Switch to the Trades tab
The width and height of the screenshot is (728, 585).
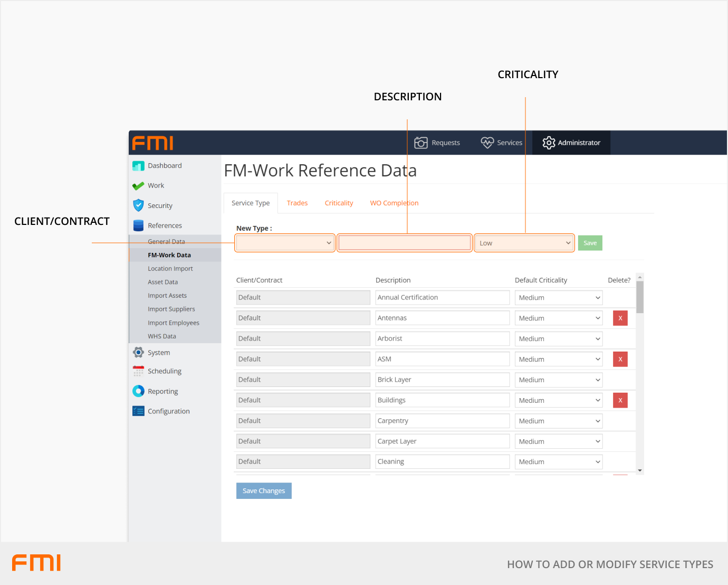click(297, 203)
